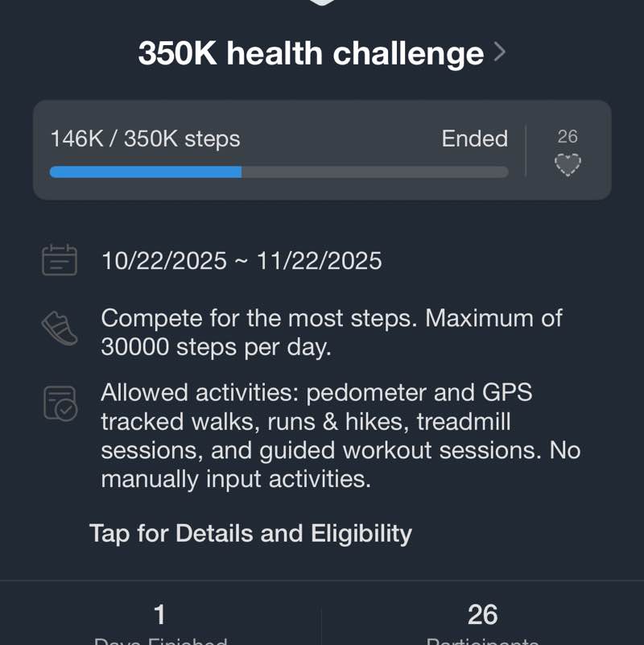This screenshot has width=644, height=645.
Task: Tap the allowed activities checklist icon
Action: pos(59,403)
